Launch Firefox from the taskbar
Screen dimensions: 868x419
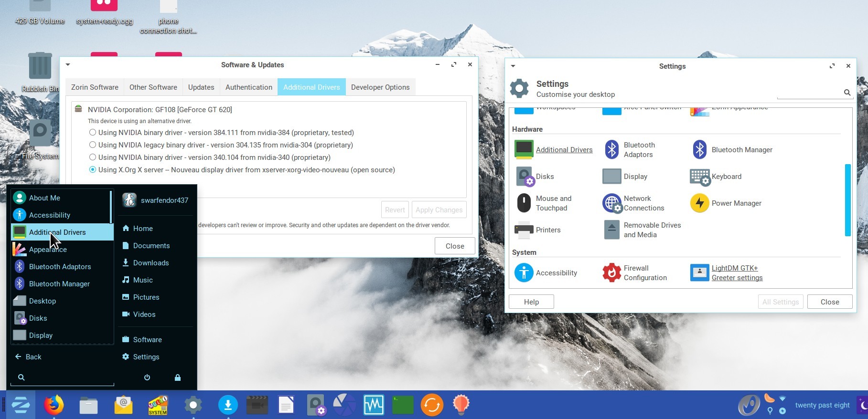click(x=54, y=405)
